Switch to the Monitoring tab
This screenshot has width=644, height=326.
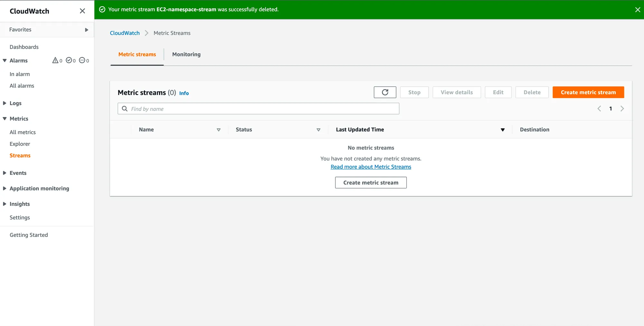click(x=186, y=54)
